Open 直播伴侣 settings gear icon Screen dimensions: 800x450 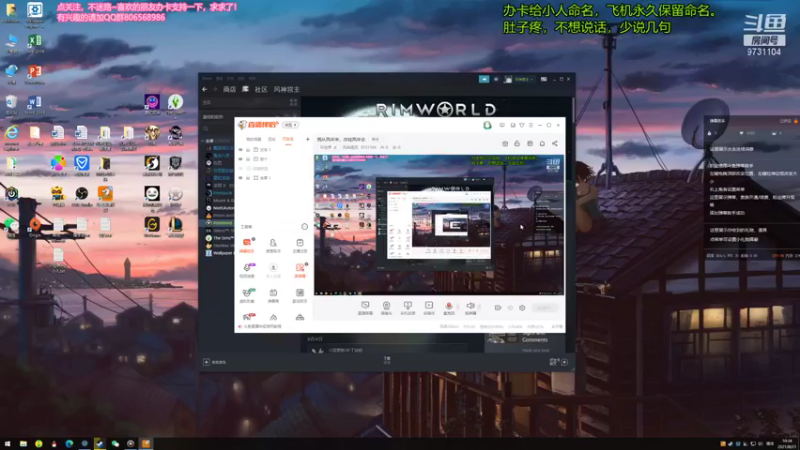click(522, 308)
